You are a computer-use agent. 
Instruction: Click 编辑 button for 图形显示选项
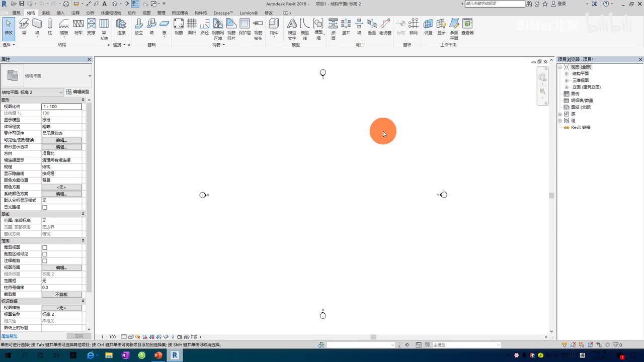point(61,147)
